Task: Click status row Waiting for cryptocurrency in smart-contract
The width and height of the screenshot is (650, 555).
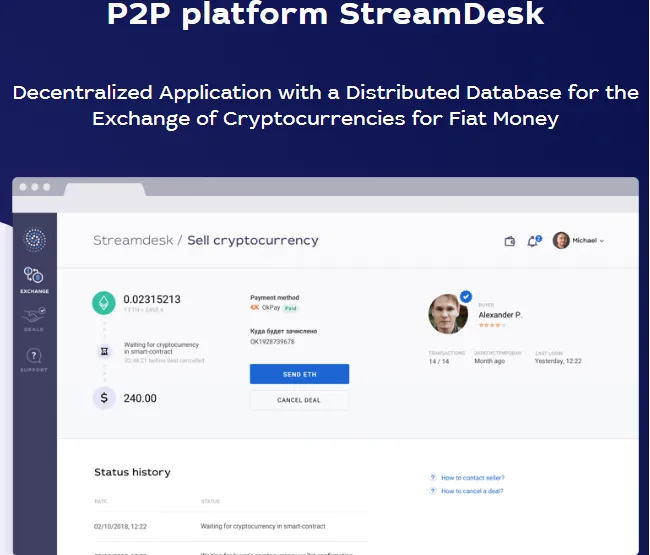Action: [263, 526]
